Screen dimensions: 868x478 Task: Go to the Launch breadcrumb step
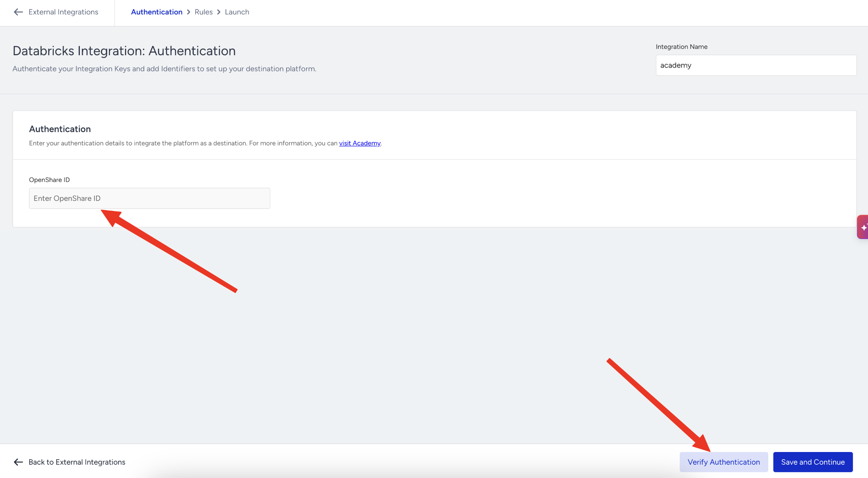point(237,12)
